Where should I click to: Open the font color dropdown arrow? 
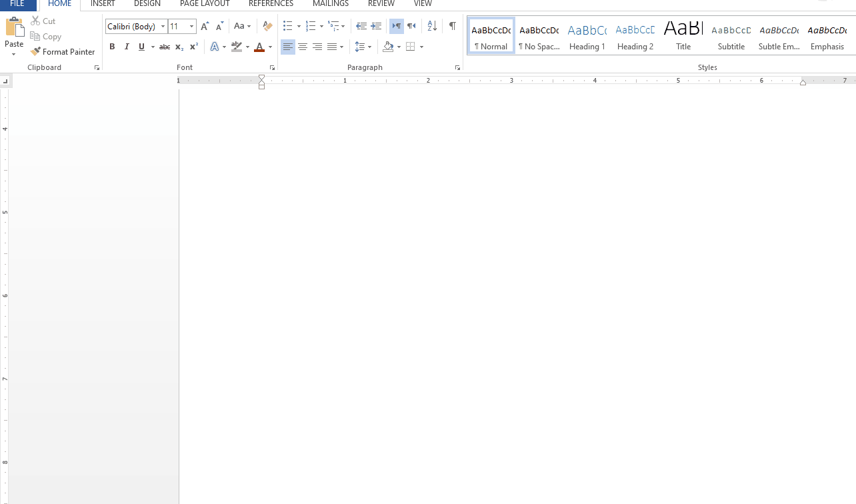[270, 47]
